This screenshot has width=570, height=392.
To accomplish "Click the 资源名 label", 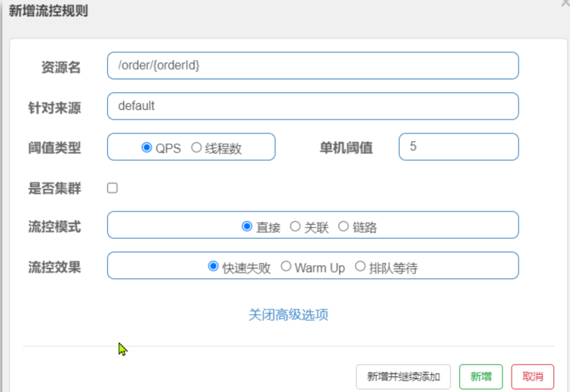I will [x=61, y=67].
